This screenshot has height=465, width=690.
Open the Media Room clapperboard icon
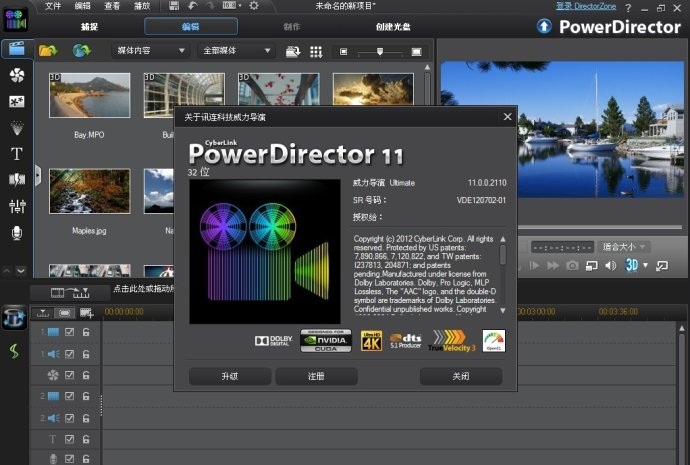pyautogui.click(x=16, y=49)
